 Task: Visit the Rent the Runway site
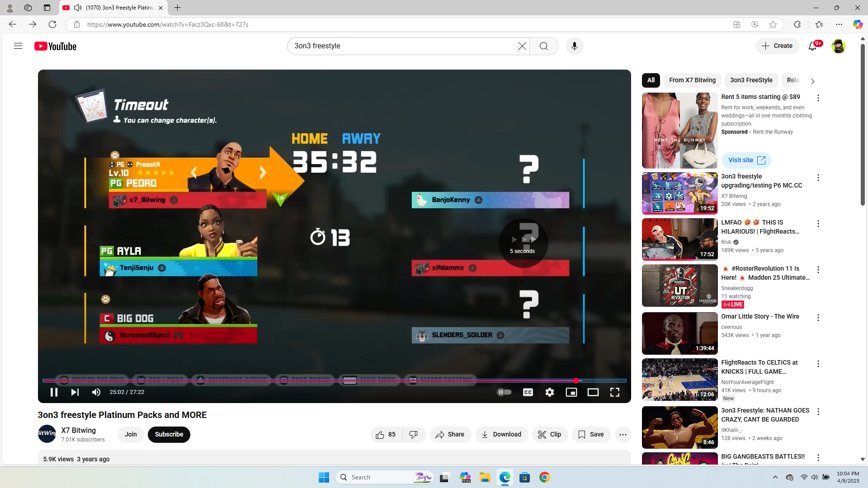(x=746, y=160)
